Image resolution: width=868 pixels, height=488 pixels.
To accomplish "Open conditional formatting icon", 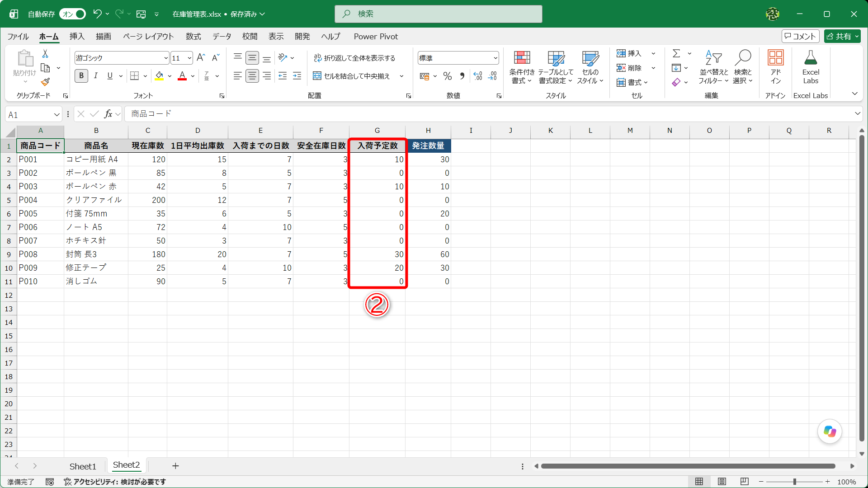I will tap(522, 67).
